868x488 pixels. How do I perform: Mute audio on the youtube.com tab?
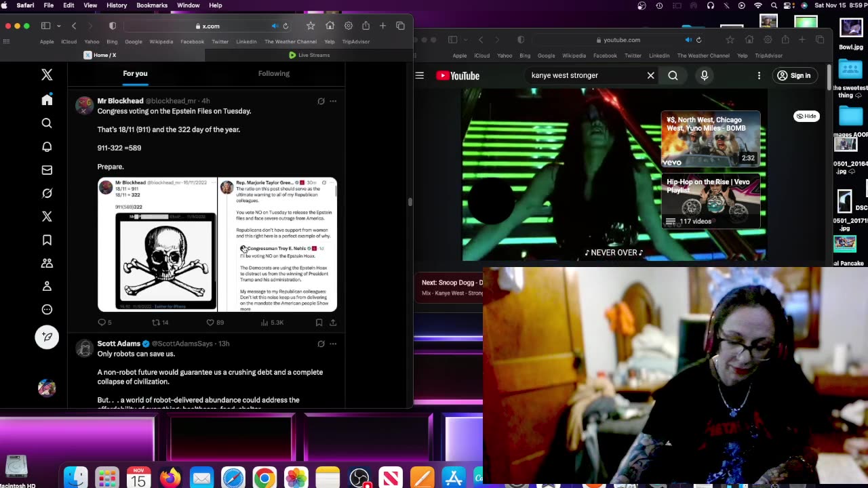(688, 40)
